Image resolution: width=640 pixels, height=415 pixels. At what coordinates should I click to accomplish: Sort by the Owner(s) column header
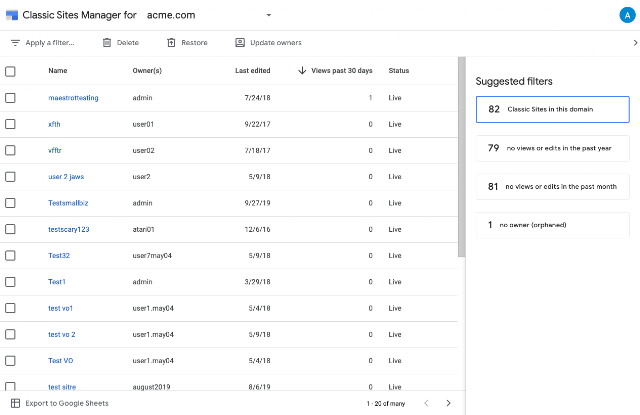[147, 71]
